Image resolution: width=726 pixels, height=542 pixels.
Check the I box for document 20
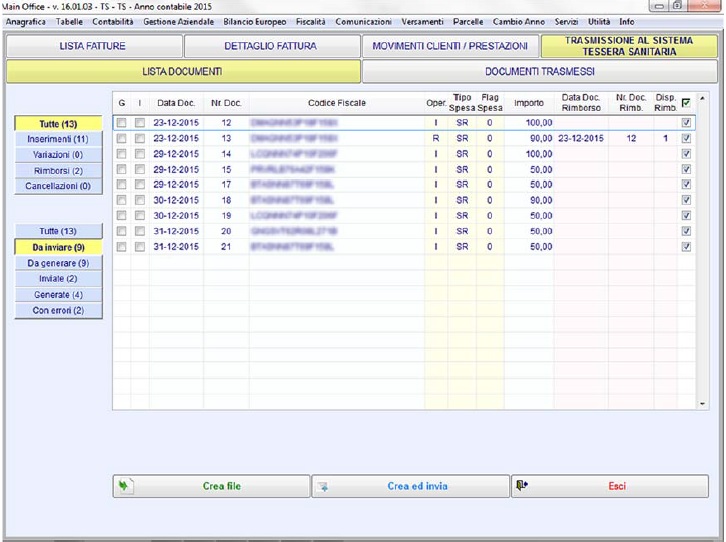(x=139, y=231)
